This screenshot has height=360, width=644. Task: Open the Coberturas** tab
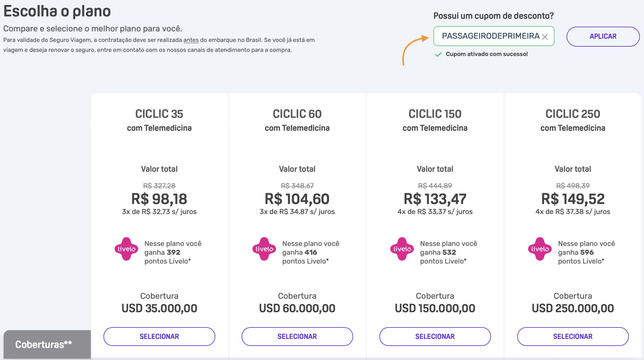(x=47, y=344)
